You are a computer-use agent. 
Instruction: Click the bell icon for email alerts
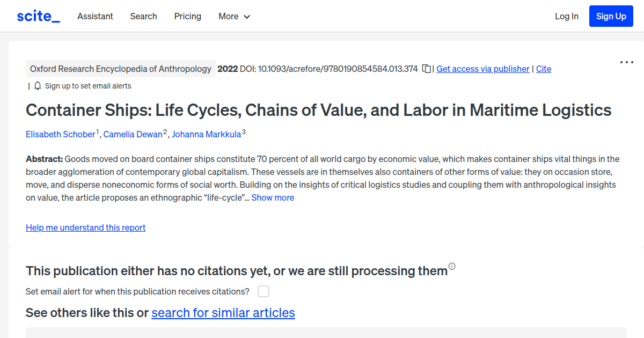pyautogui.click(x=37, y=85)
